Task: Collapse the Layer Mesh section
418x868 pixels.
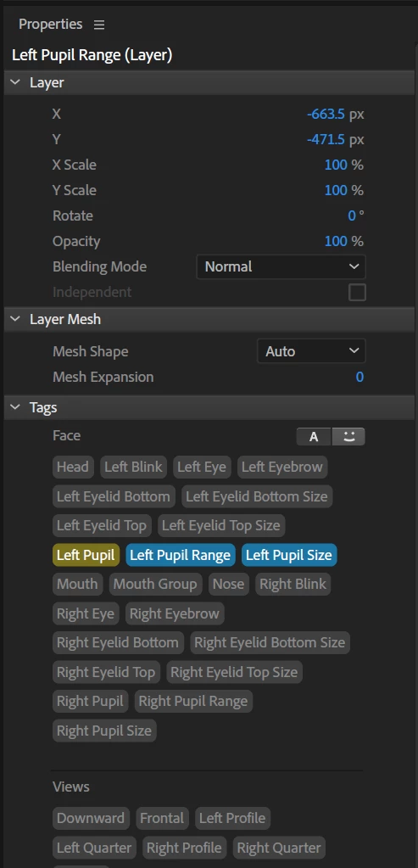Action: coord(15,319)
